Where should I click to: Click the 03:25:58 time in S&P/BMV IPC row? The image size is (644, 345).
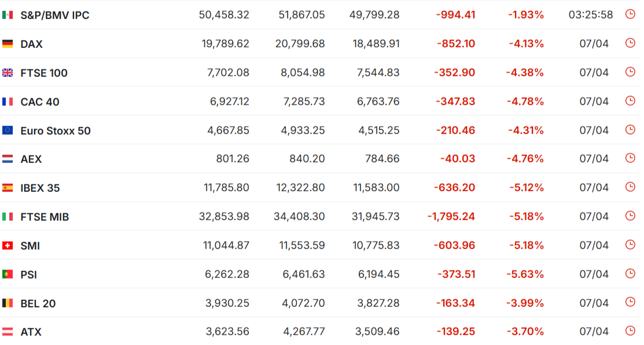coord(591,15)
